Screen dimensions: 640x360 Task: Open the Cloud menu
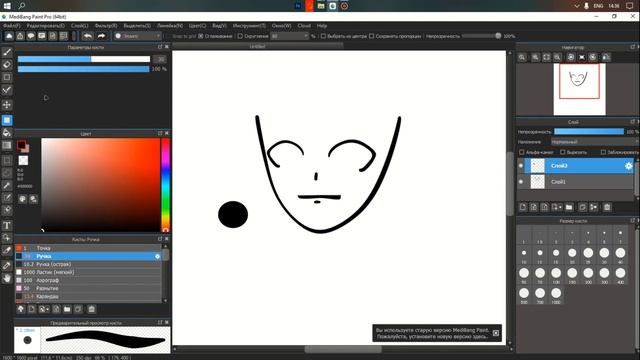[x=304, y=26]
